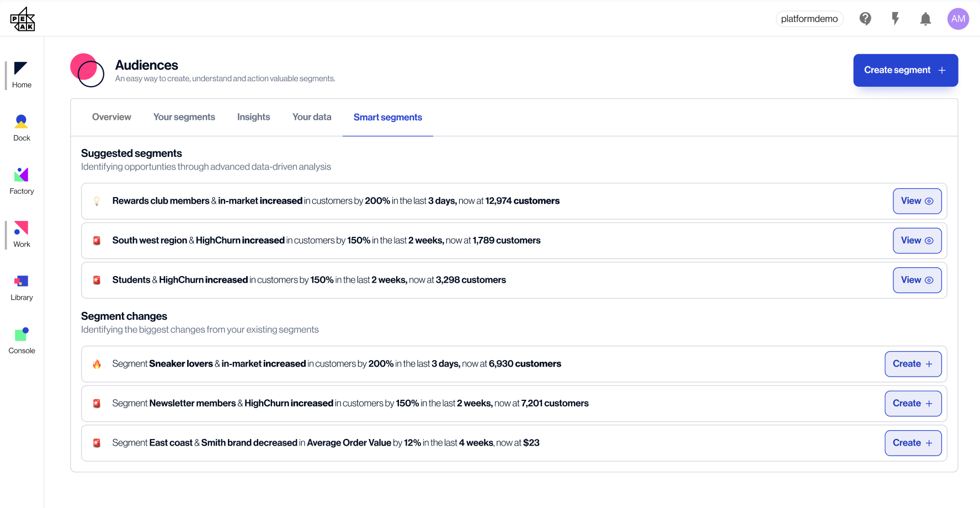Open Factory from the left sidebar
Screen dimensions: 980x508
point(22,180)
